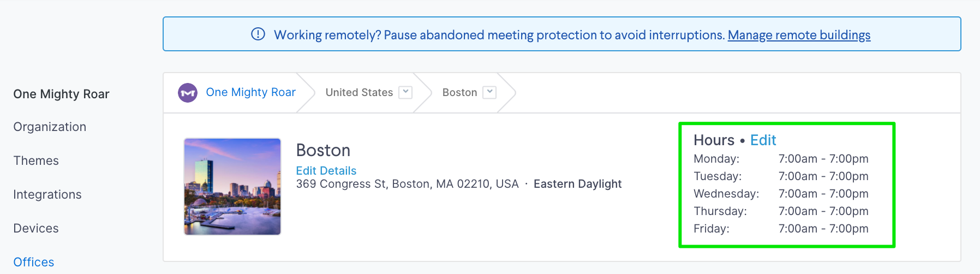Open the Organization sidebar section

50,127
